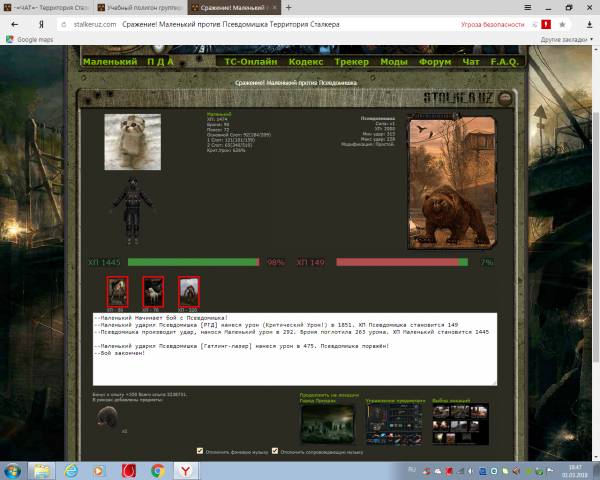Toggle the disable accompanying music checkbox
This screenshot has height=480, width=600.
[272, 451]
